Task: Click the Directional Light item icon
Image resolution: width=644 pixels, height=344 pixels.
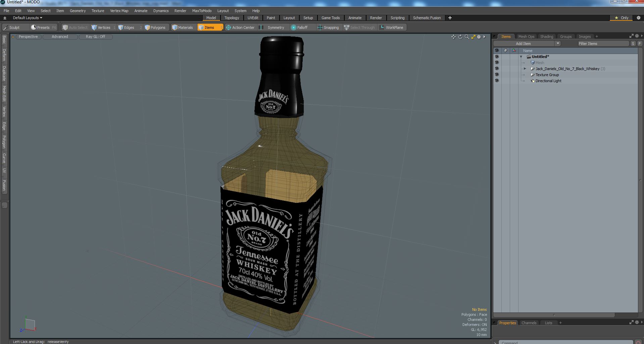Action: tap(532, 81)
